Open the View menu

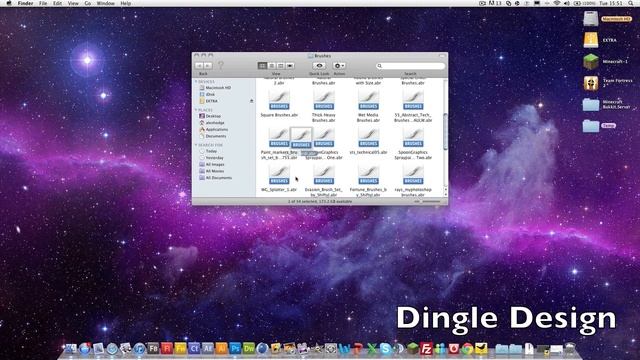tap(73, 3)
